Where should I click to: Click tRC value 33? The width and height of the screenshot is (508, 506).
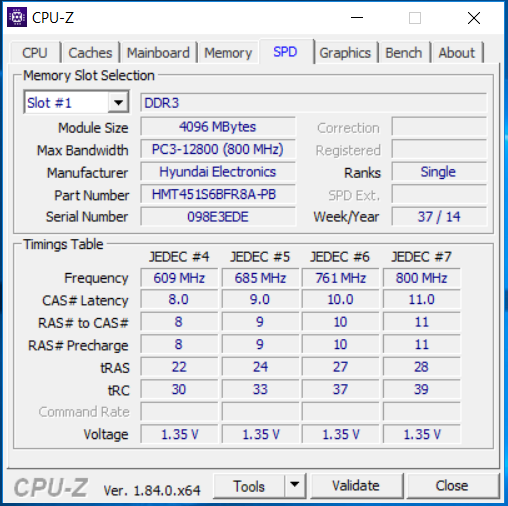click(260, 389)
